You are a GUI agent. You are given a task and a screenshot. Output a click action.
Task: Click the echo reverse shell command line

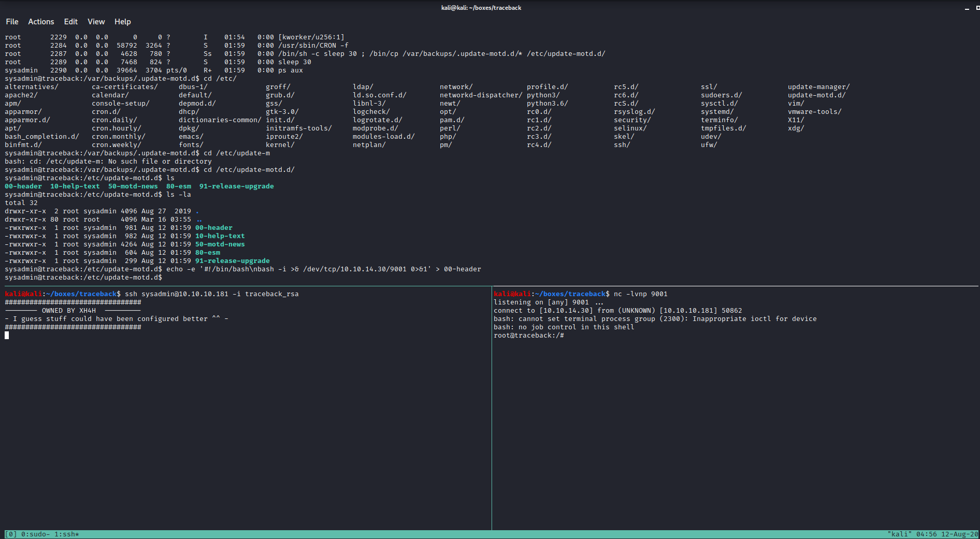coord(324,269)
